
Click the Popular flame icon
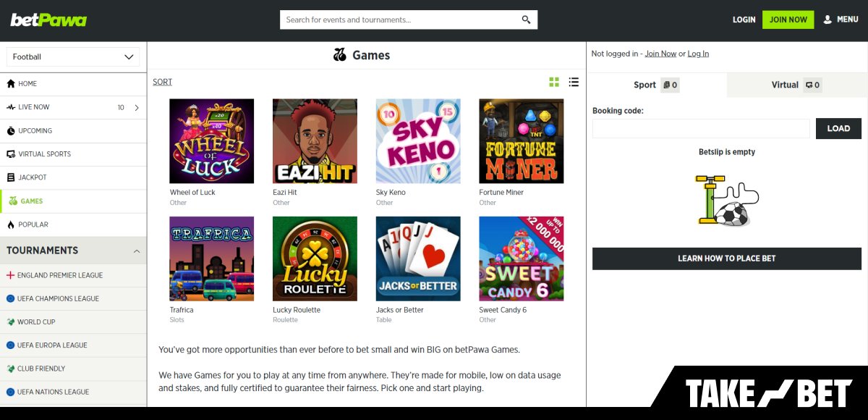click(11, 224)
